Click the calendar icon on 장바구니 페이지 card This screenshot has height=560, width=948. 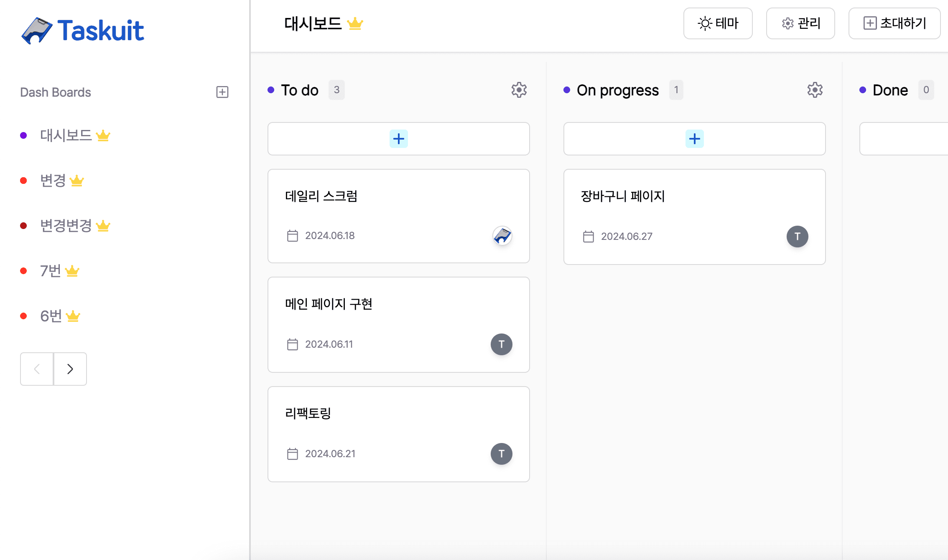pyautogui.click(x=589, y=236)
